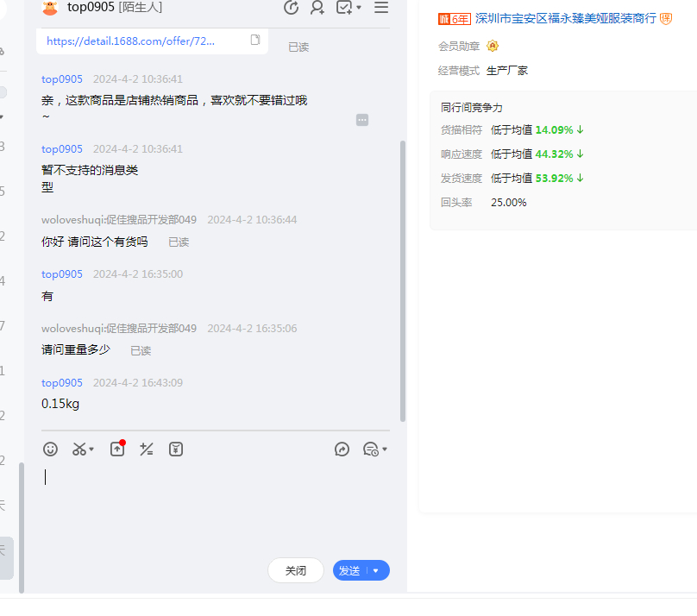697x616 pixels.
Task: Open chat history with the clock bubble icon
Action: pyautogui.click(x=371, y=449)
